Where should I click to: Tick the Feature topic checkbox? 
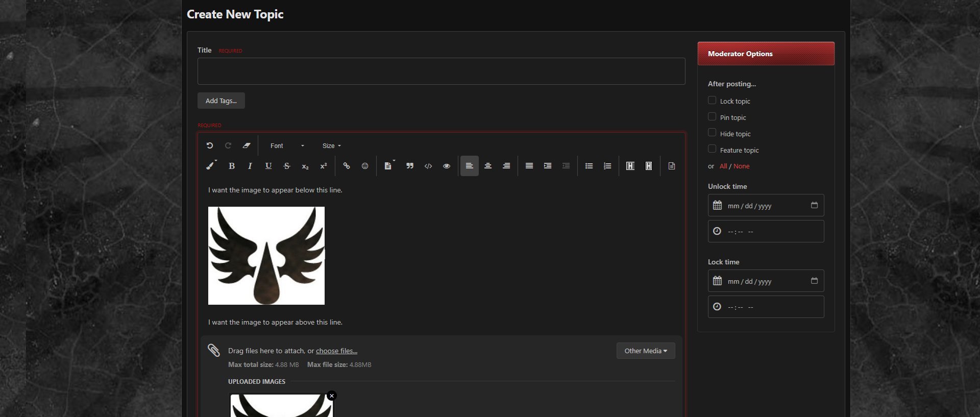pyautogui.click(x=712, y=149)
